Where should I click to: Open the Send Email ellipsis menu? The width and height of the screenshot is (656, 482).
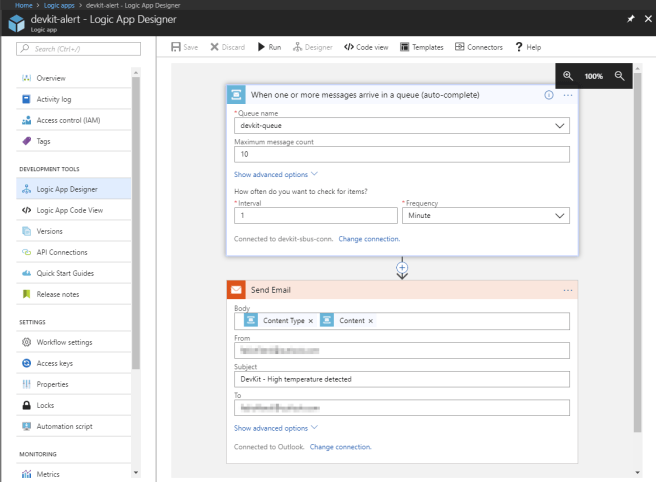click(568, 290)
